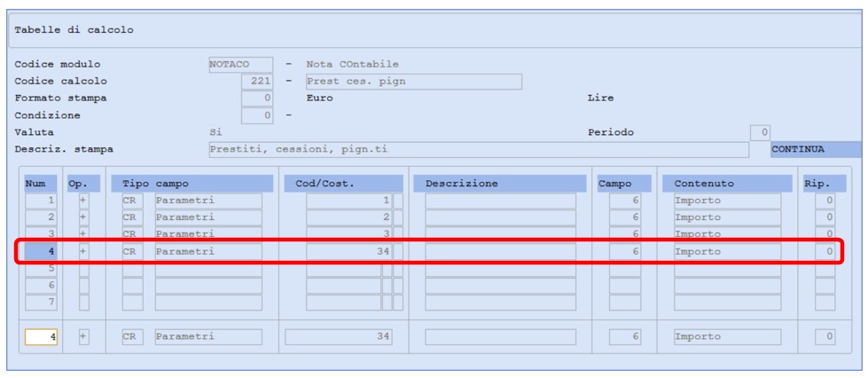Click the Prest ces. pign description field
The height and width of the screenshot is (378, 868).
tap(414, 82)
